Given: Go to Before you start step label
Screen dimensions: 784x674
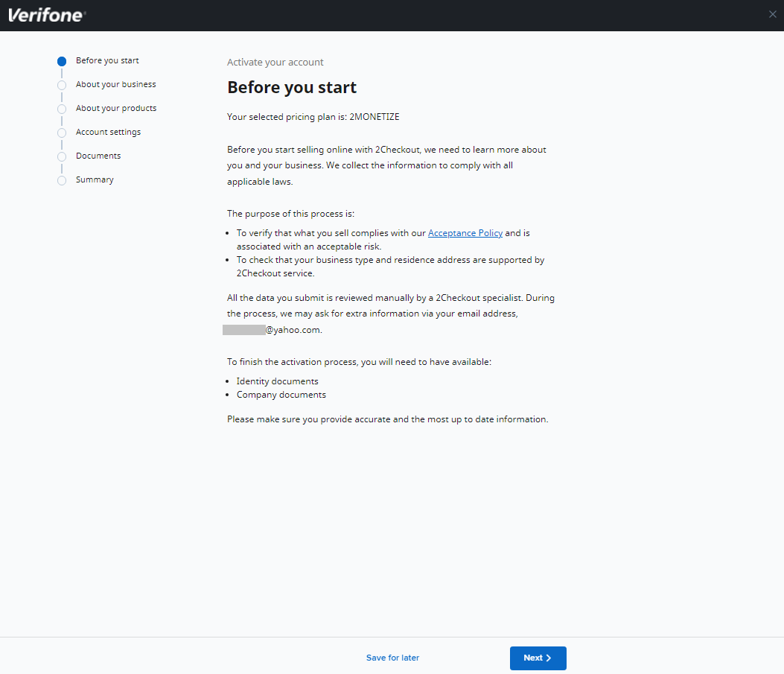Looking at the screenshot, I should pos(107,60).
